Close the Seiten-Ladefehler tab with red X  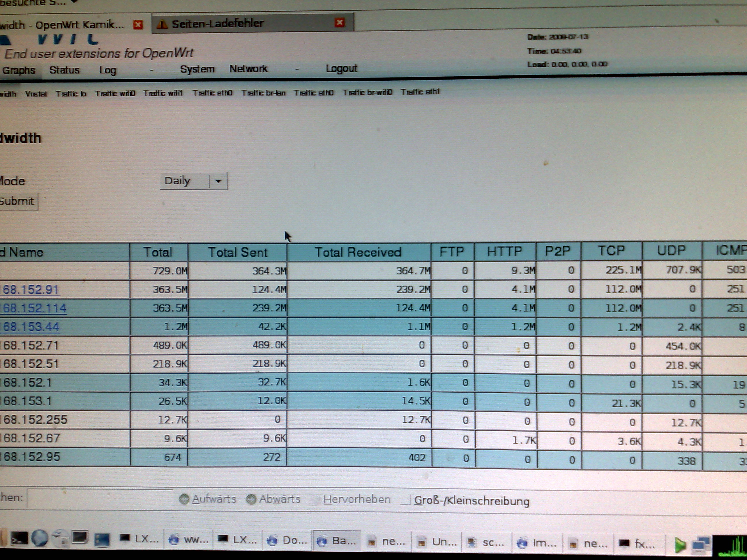339,22
